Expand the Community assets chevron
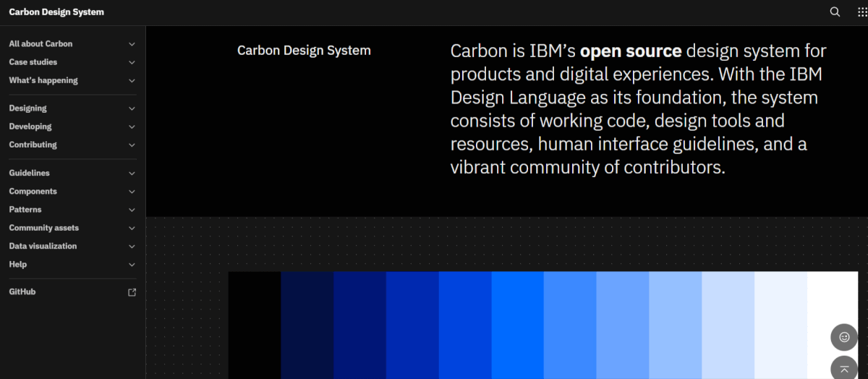The image size is (868, 379). coord(132,228)
